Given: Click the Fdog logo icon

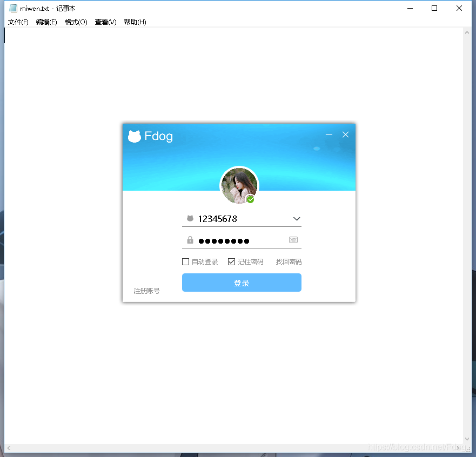Looking at the screenshot, I should click(x=135, y=136).
